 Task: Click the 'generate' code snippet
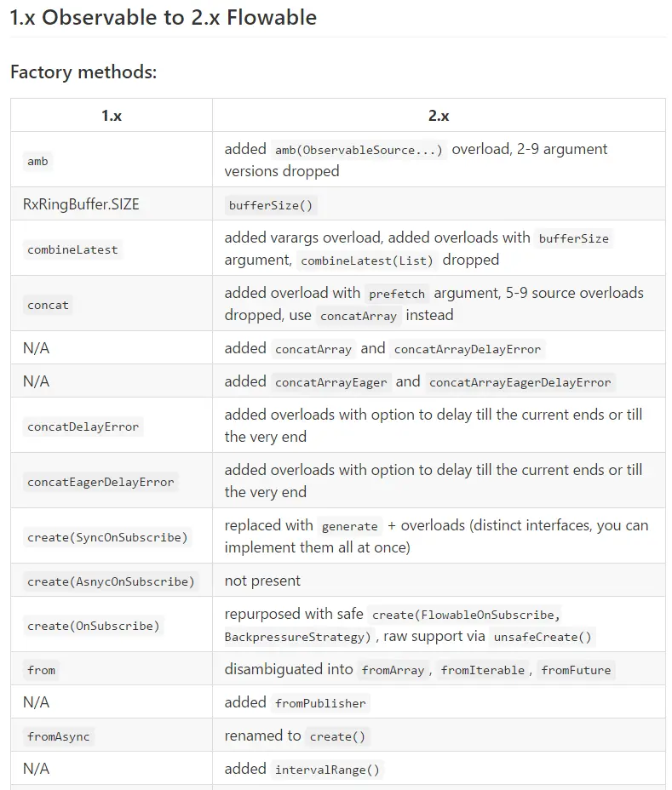[x=350, y=527]
